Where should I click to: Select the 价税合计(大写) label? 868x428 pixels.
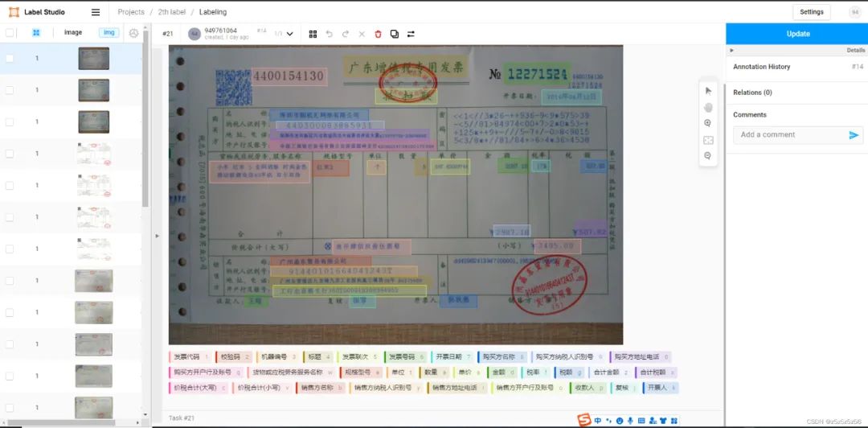(198, 388)
